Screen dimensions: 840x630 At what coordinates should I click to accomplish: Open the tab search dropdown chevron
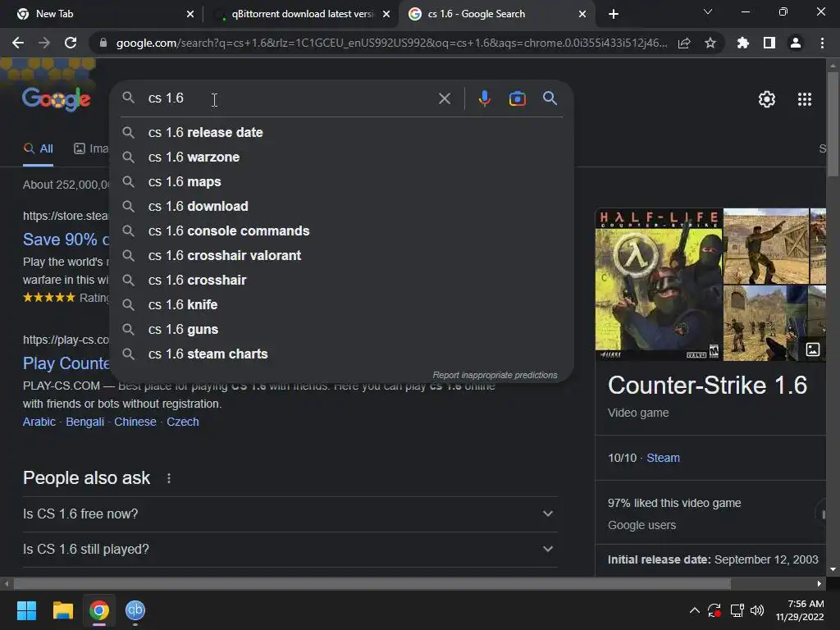pos(708,11)
